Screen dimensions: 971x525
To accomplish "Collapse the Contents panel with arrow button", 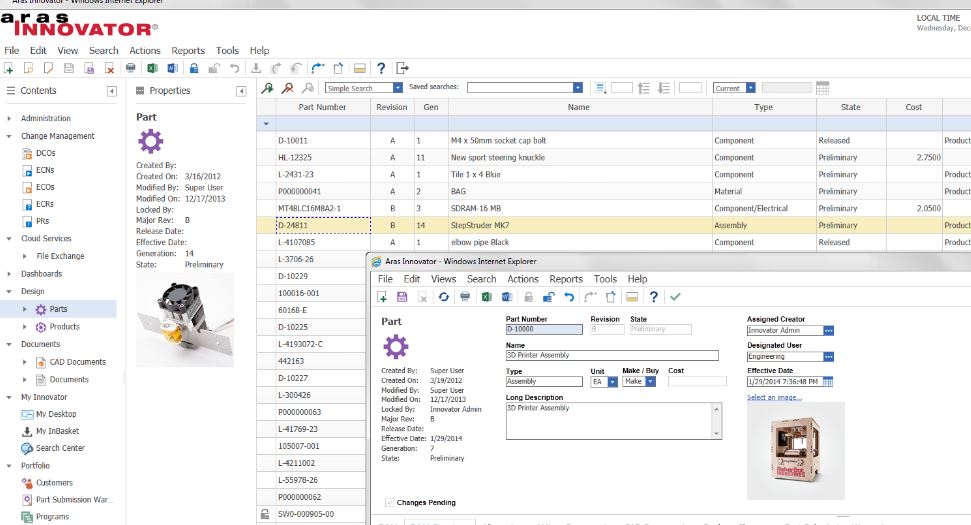I will (111, 91).
